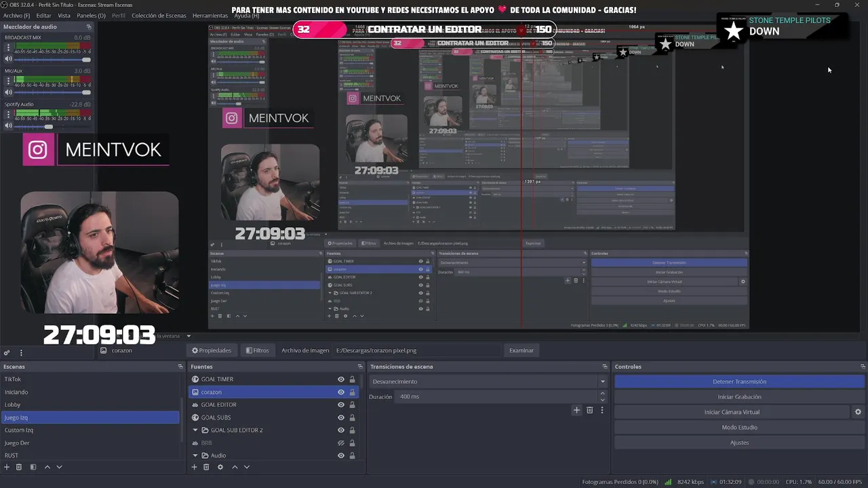Move selected source up in Fuentes
The image size is (868, 488).
coord(235,467)
